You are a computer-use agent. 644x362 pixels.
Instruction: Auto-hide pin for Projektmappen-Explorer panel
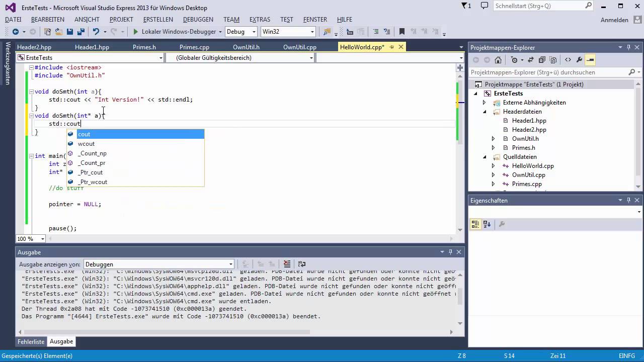tap(628, 47)
